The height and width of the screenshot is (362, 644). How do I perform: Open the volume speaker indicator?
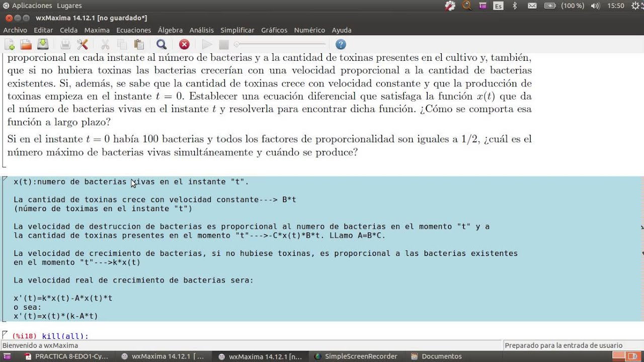point(596,6)
